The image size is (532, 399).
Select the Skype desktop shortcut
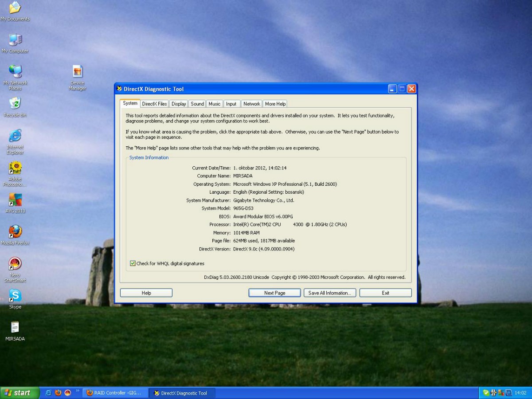(x=15, y=299)
